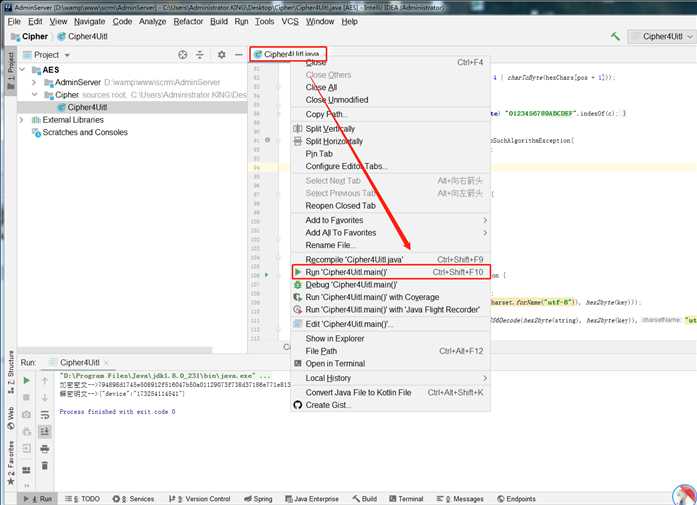Image resolution: width=697 pixels, height=505 pixels.
Task: Open the Terminal tool window
Action: [406, 499]
